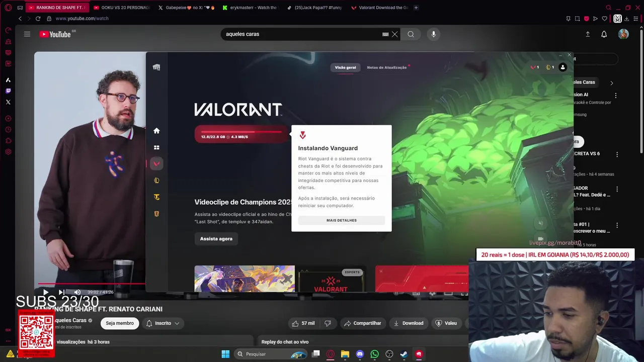The width and height of the screenshot is (644, 362).
Task: Open Twitch in Opera sidebar
Action: (x=8, y=91)
